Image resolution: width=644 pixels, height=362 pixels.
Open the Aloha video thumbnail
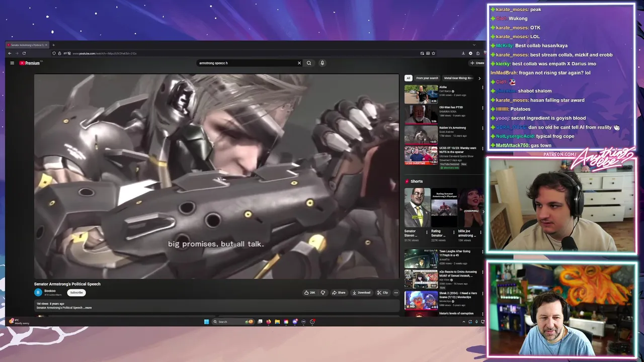click(x=421, y=94)
